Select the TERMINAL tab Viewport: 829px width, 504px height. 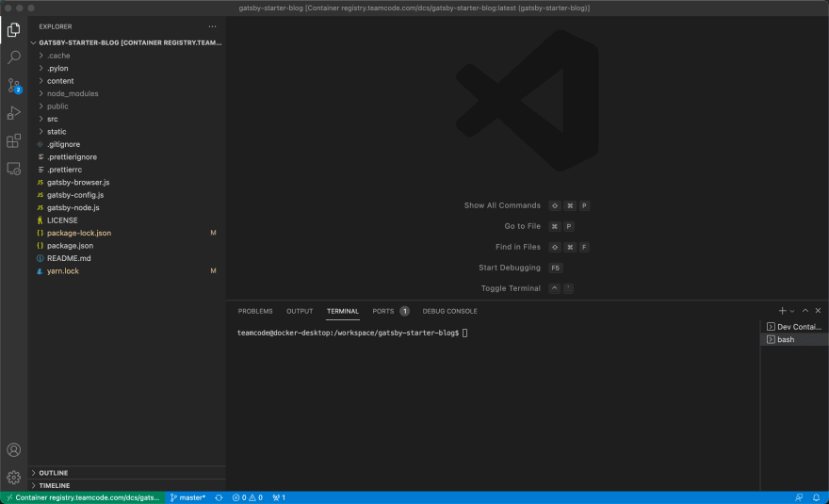click(x=343, y=312)
